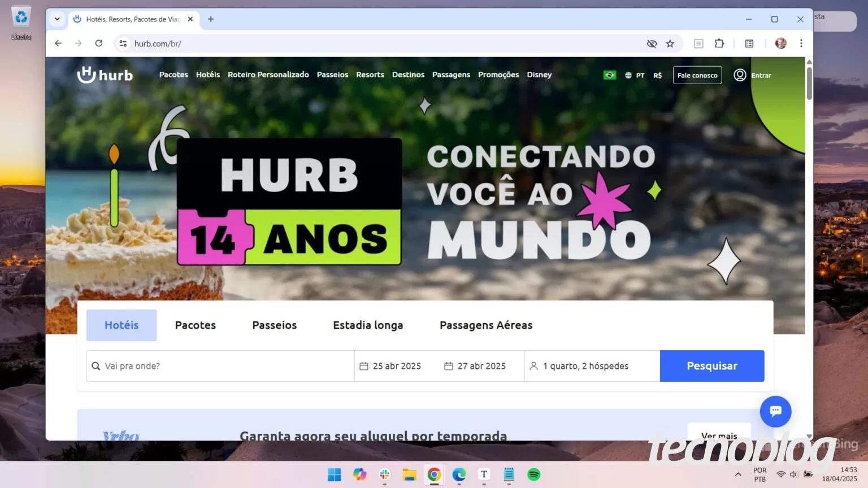Viewport: 868px width, 488px height.
Task: Click the Vai pra onde? destination field
Action: click(x=220, y=366)
